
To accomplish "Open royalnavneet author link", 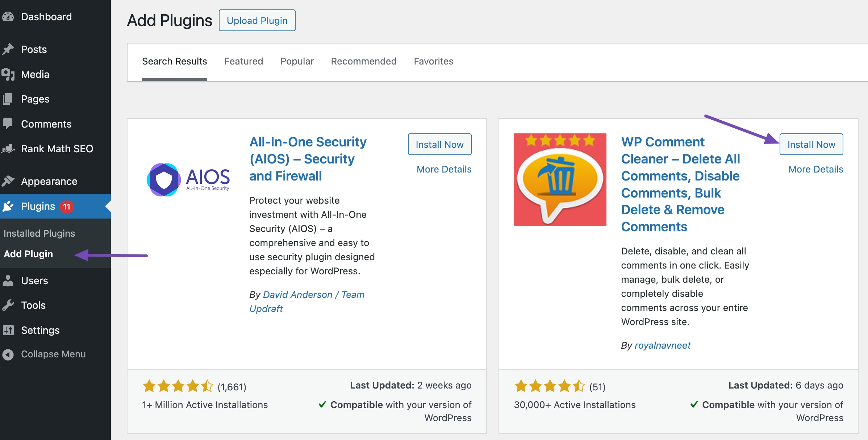I will 663,345.
